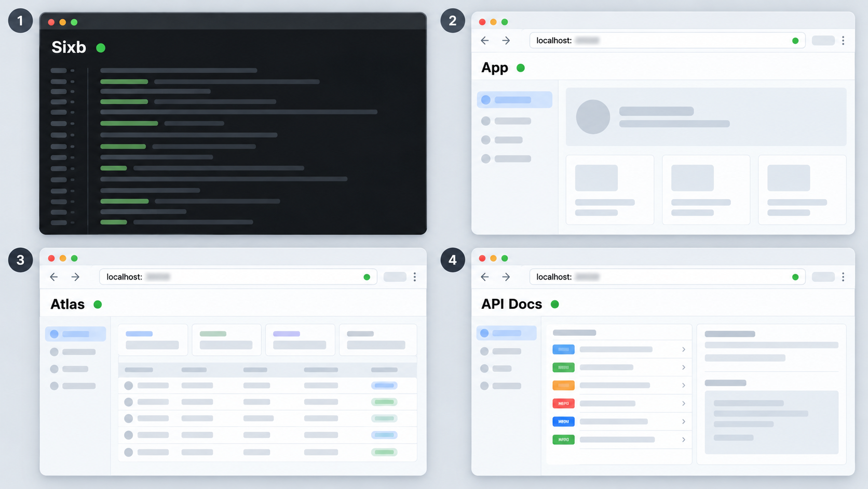
Task: Click the green zoom button of Sixb window
Action: coord(74,22)
